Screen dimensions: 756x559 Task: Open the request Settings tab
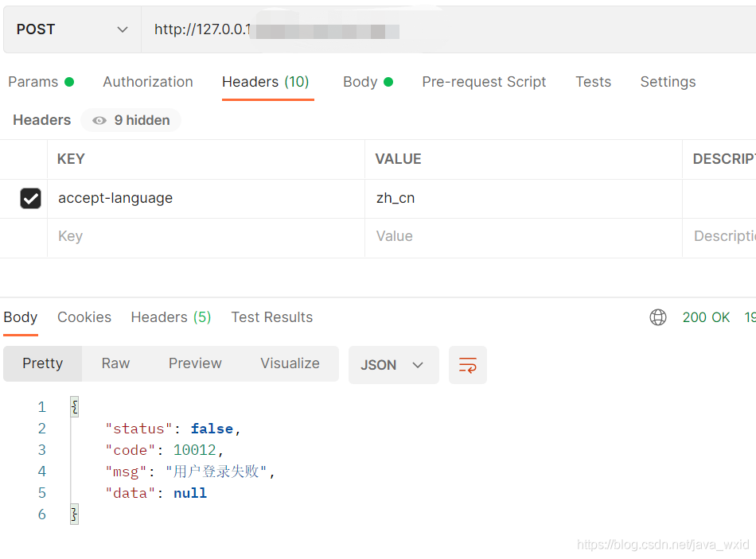point(668,82)
